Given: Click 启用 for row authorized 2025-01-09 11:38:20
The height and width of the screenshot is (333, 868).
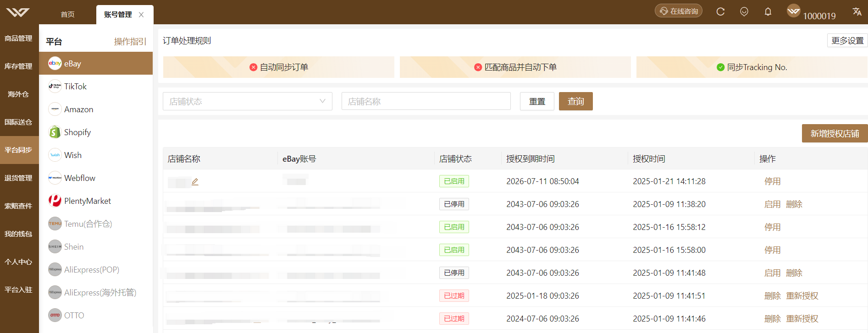Looking at the screenshot, I should click(x=773, y=204).
